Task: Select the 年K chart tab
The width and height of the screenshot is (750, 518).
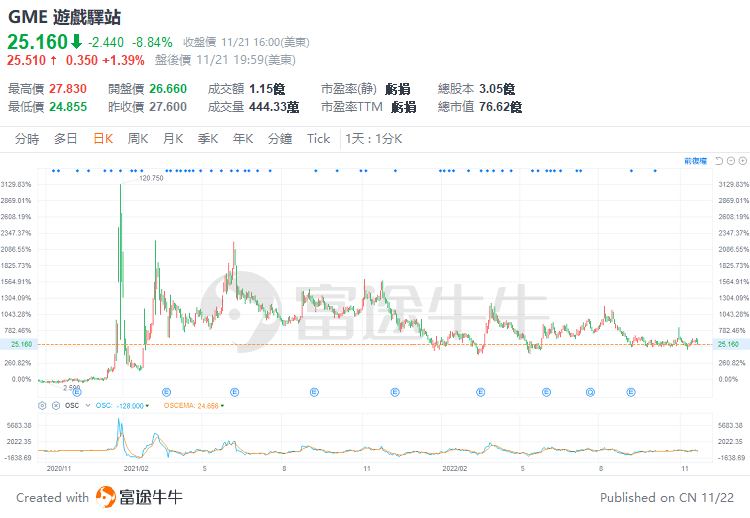Action: tap(243, 139)
